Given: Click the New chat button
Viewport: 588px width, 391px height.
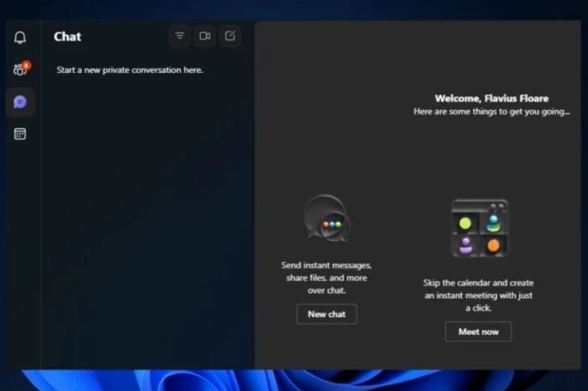Looking at the screenshot, I should pos(326,314).
